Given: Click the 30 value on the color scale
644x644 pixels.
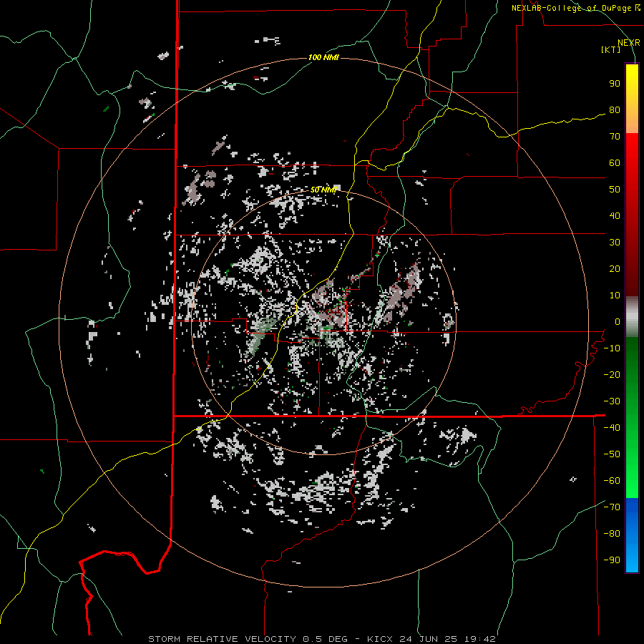Looking at the screenshot, I should (615, 243).
